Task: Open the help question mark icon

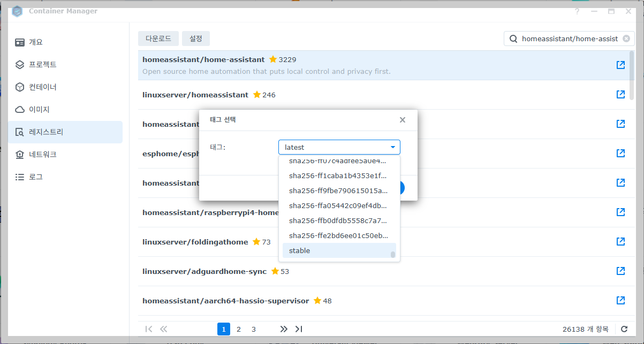Action: pos(577,11)
